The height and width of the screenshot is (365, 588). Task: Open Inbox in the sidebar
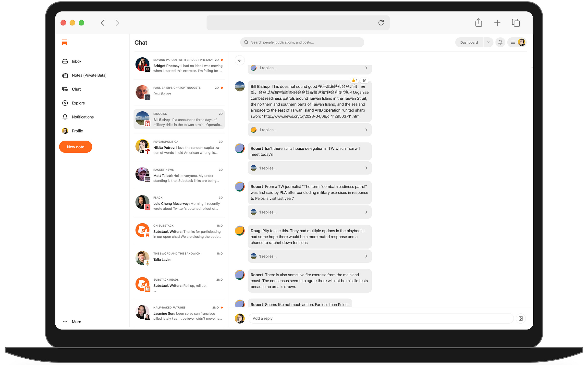tap(72, 61)
